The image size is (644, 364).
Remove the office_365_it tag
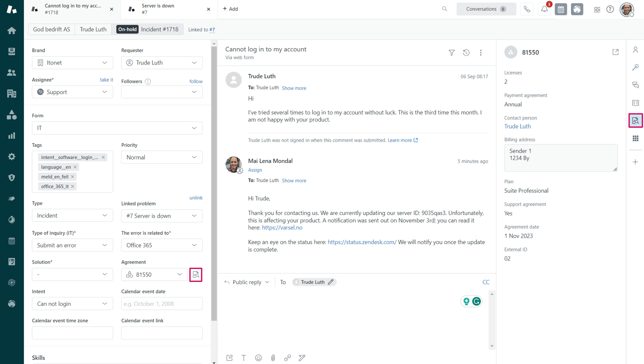click(73, 186)
